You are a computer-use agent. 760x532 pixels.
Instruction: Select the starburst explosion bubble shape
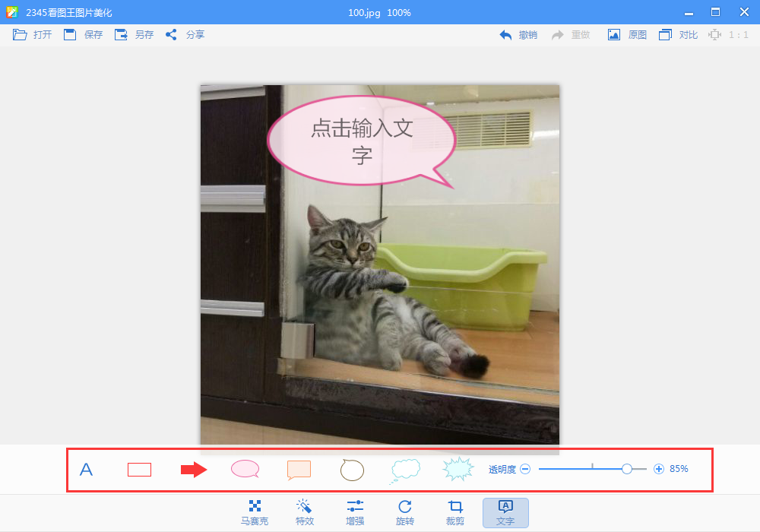coord(458,469)
